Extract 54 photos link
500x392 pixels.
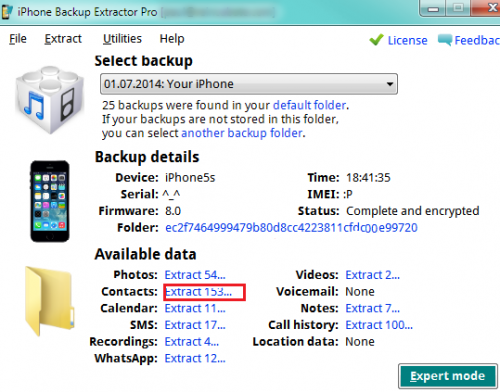click(195, 275)
